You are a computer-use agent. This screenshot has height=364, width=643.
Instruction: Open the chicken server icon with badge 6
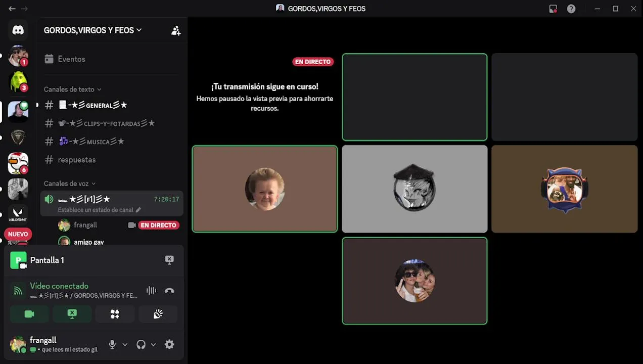(18, 163)
